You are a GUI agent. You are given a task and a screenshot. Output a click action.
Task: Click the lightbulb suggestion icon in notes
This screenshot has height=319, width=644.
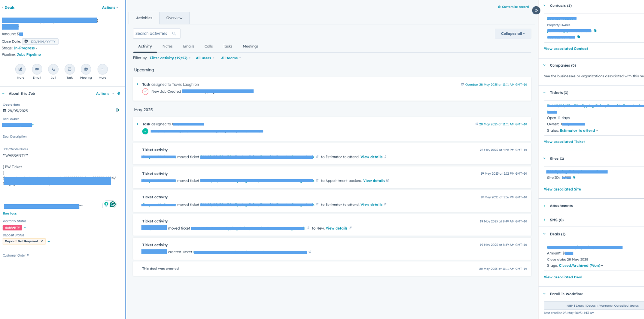[106, 204]
